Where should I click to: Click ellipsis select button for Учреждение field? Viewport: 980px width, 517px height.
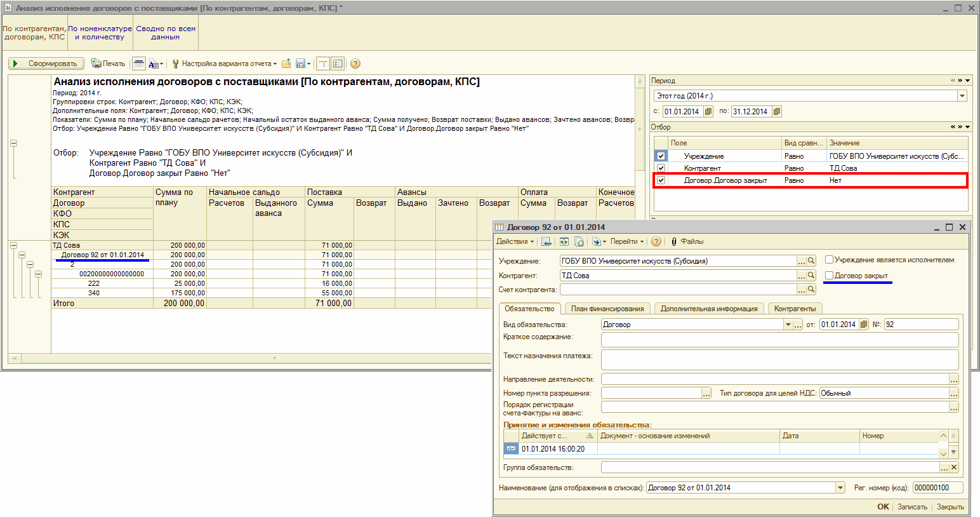[x=802, y=261]
